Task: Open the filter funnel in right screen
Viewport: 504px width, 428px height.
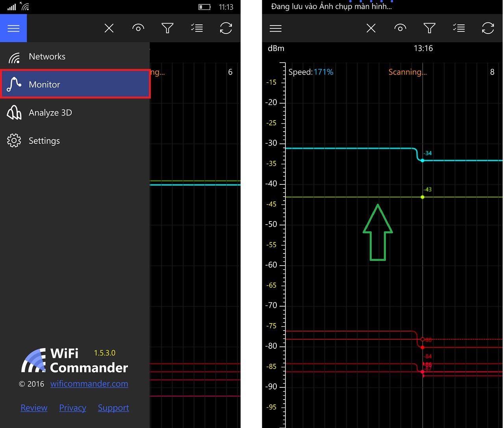Action: pyautogui.click(x=429, y=28)
